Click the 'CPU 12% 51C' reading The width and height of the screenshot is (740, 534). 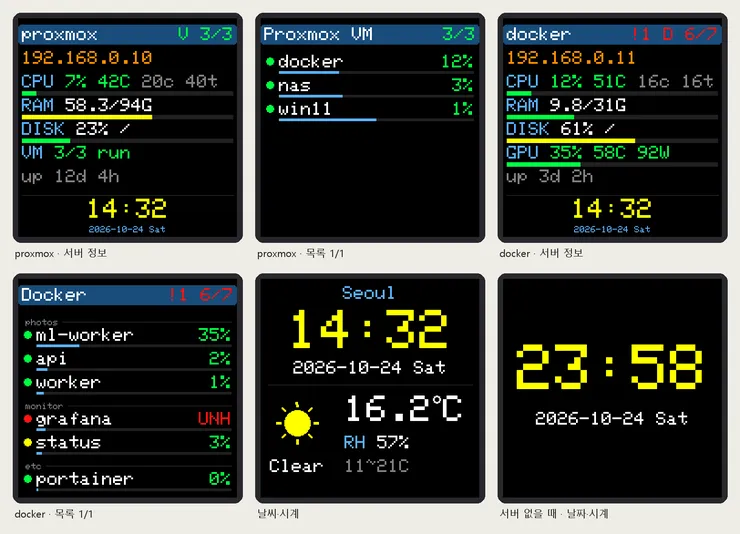pos(565,82)
